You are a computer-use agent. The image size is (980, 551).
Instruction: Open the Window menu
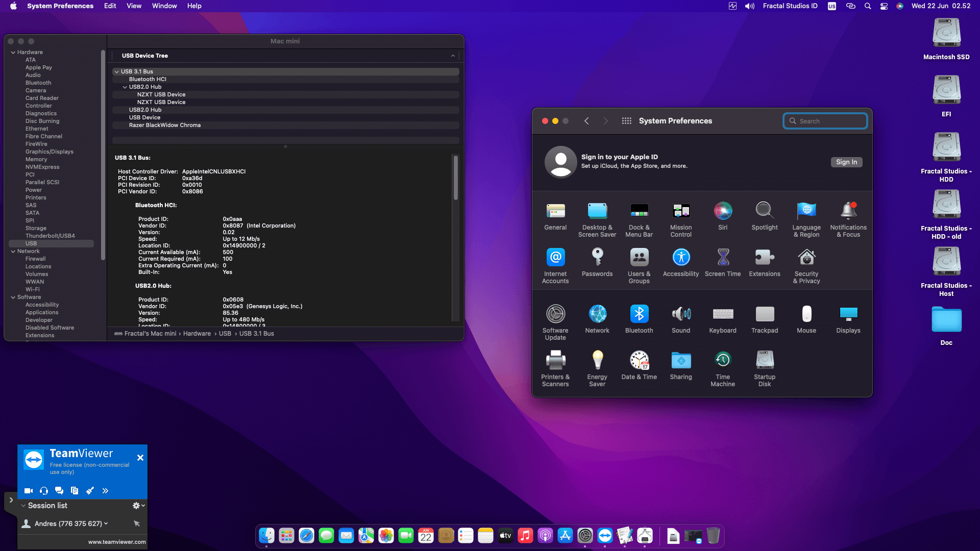pos(164,6)
